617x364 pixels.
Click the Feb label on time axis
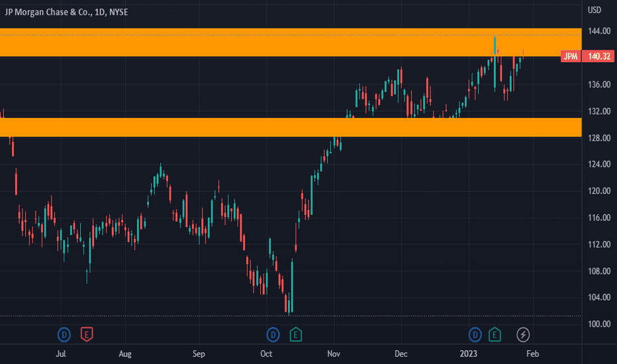pyautogui.click(x=532, y=354)
